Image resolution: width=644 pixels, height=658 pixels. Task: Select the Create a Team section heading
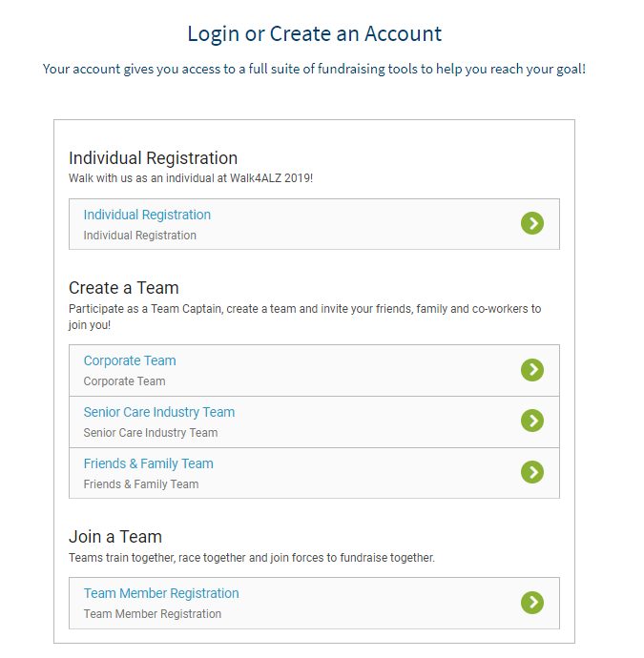click(123, 288)
